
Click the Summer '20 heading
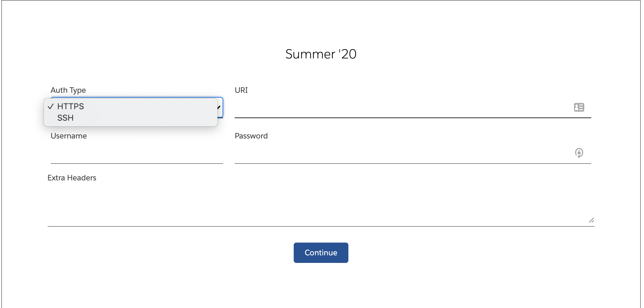tap(321, 54)
